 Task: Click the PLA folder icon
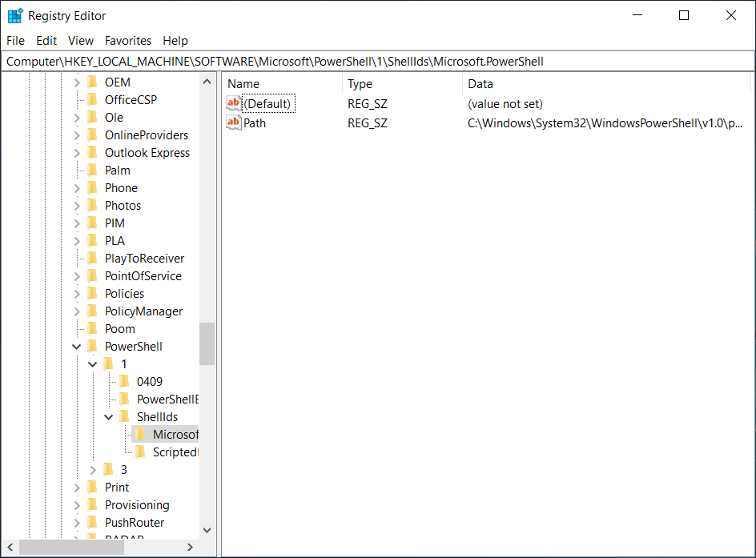coord(93,240)
